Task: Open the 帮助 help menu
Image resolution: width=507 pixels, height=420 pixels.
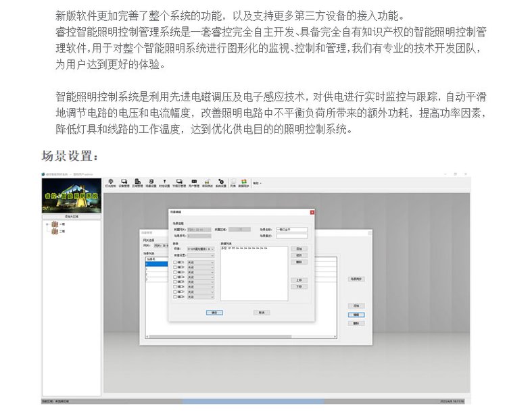Action: click(257, 183)
